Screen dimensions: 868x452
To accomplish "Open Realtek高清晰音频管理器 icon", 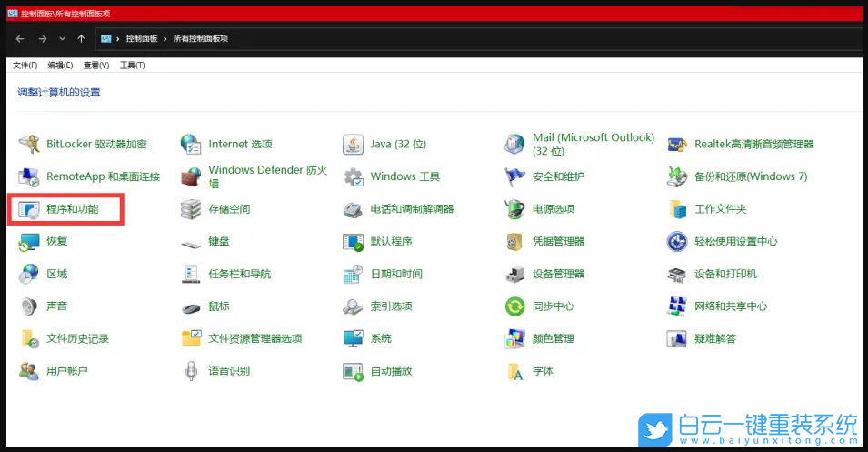I will tap(677, 144).
